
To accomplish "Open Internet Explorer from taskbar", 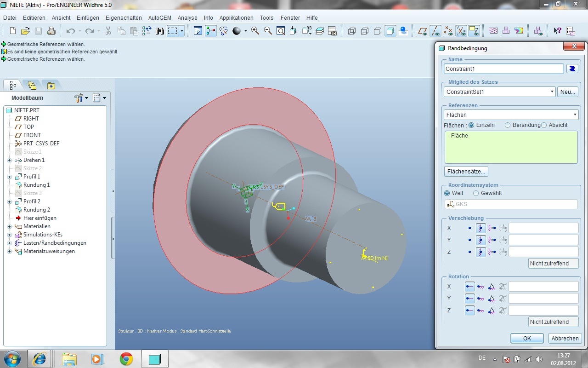I will click(39, 359).
